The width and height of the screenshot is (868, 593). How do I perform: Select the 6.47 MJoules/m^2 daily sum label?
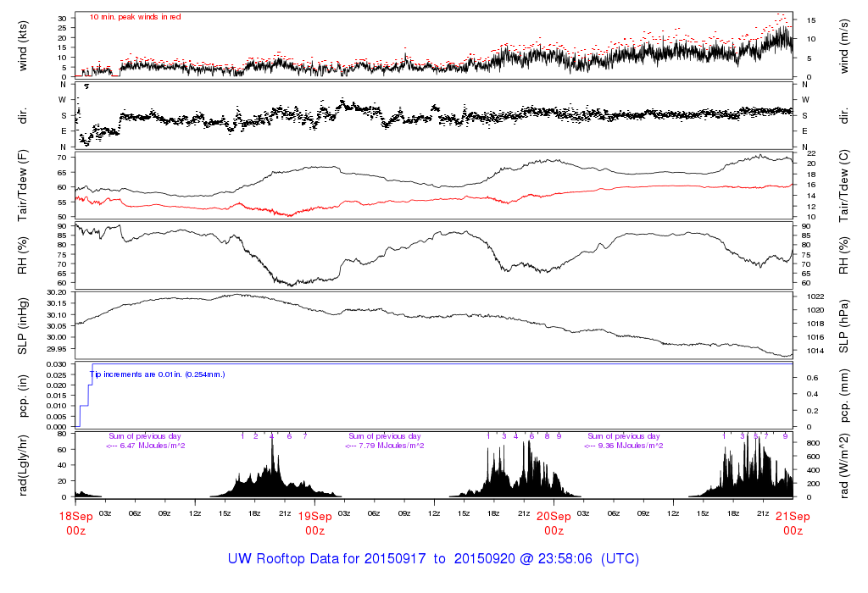(x=146, y=446)
